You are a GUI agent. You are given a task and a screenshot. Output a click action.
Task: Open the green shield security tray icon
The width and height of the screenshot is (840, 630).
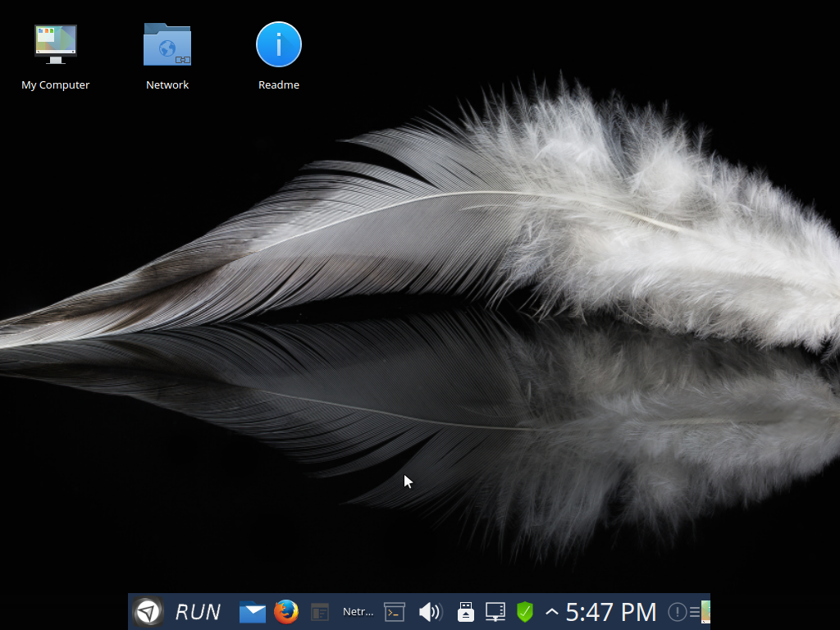pyautogui.click(x=525, y=612)
